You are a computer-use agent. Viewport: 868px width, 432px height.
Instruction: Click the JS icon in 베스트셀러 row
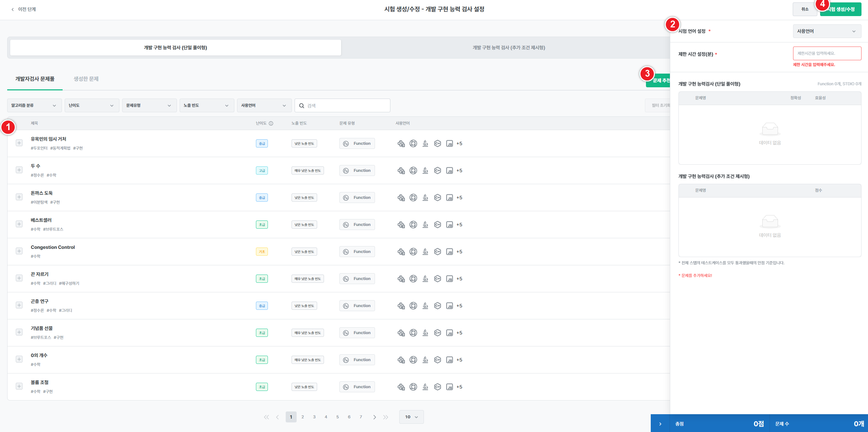450,225
